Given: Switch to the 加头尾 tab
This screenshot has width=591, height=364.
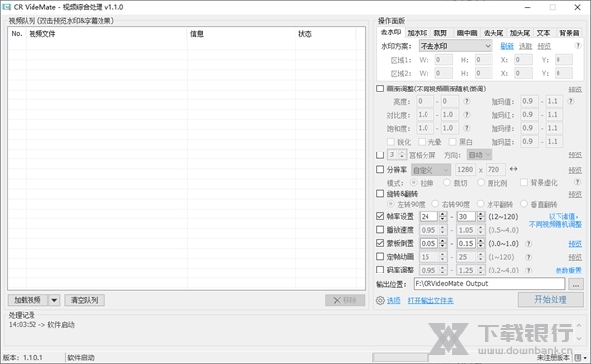Looking at the screenshot, I should (520, 33).
